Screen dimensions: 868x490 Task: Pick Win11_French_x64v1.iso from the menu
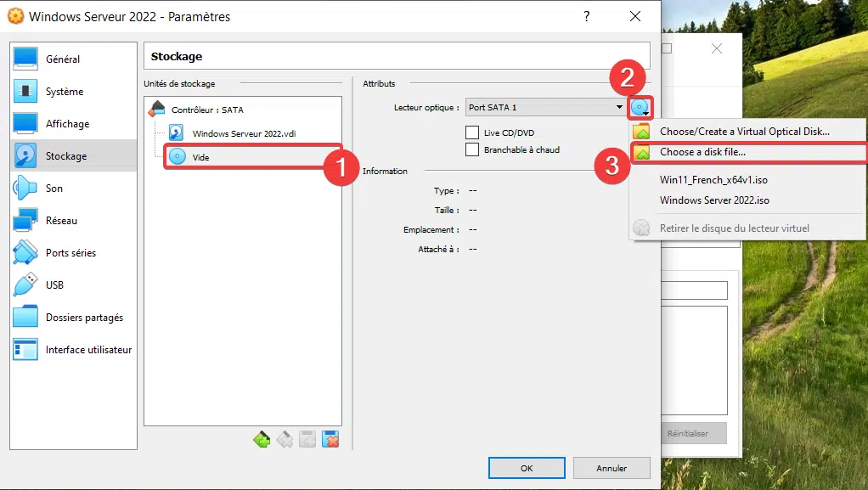coord(713,180)
